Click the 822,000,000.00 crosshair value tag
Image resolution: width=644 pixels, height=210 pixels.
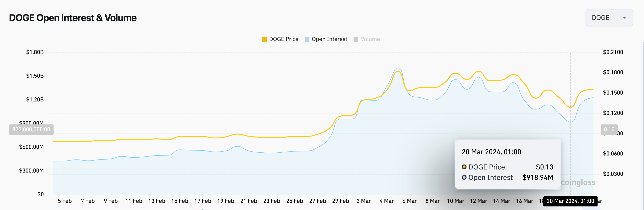pos(31,130)
